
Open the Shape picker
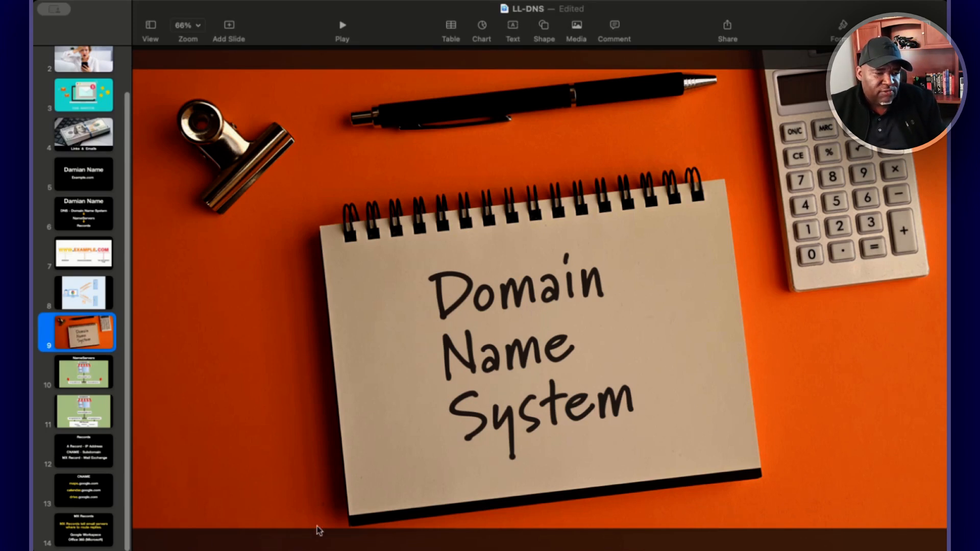click(x=544, y=31)
